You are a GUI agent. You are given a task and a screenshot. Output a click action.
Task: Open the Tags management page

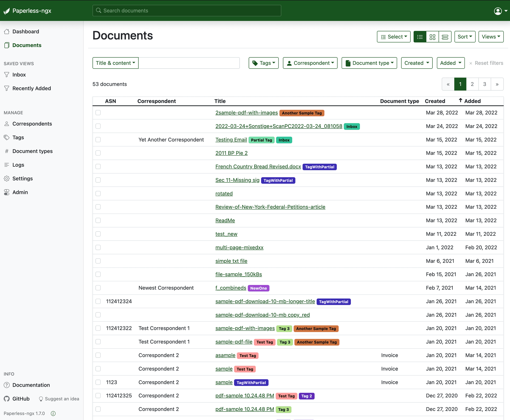pos(18,137)
